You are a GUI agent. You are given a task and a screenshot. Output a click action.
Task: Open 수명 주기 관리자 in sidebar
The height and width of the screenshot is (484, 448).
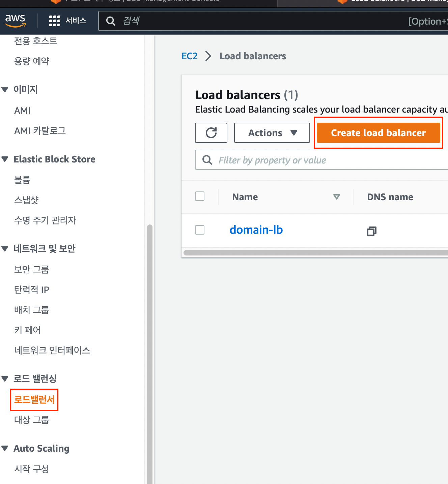[x=45, y=220]
